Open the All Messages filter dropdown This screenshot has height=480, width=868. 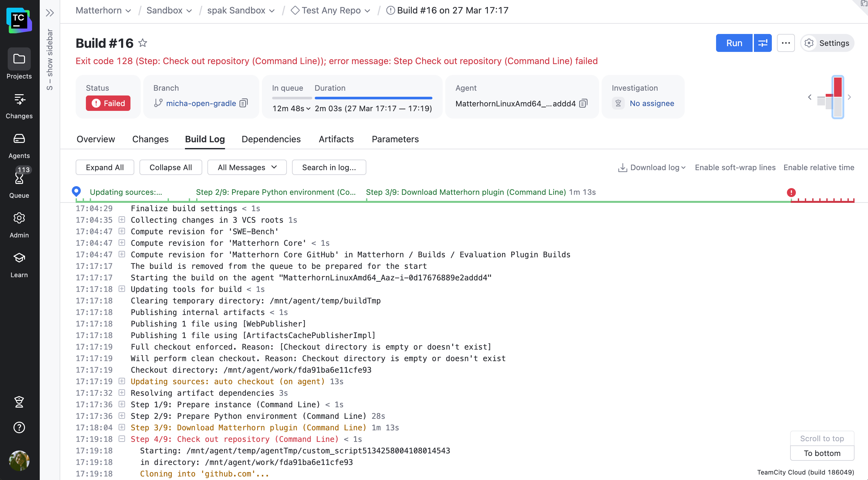247,167
